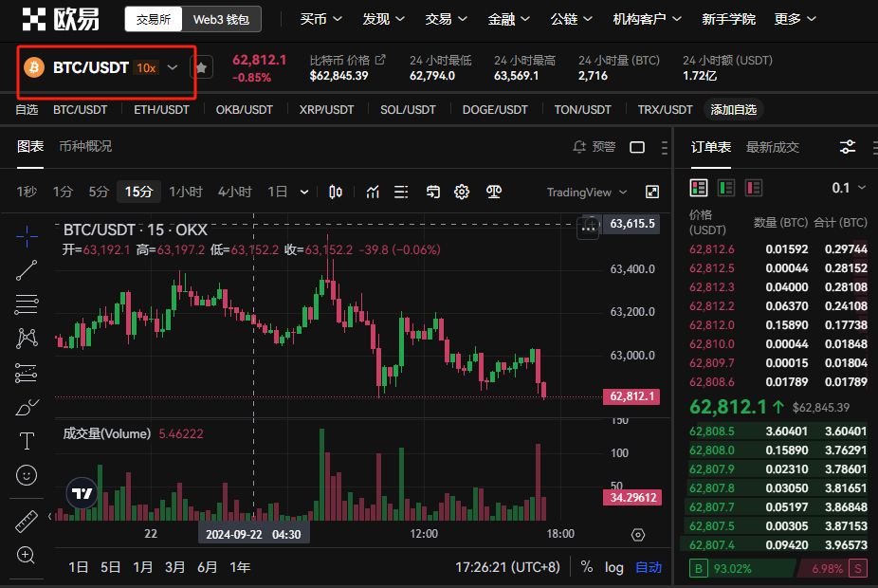Select the trend line drawing tool
The width and height of the screenshot is (878, 588).
tap(27, 269)
